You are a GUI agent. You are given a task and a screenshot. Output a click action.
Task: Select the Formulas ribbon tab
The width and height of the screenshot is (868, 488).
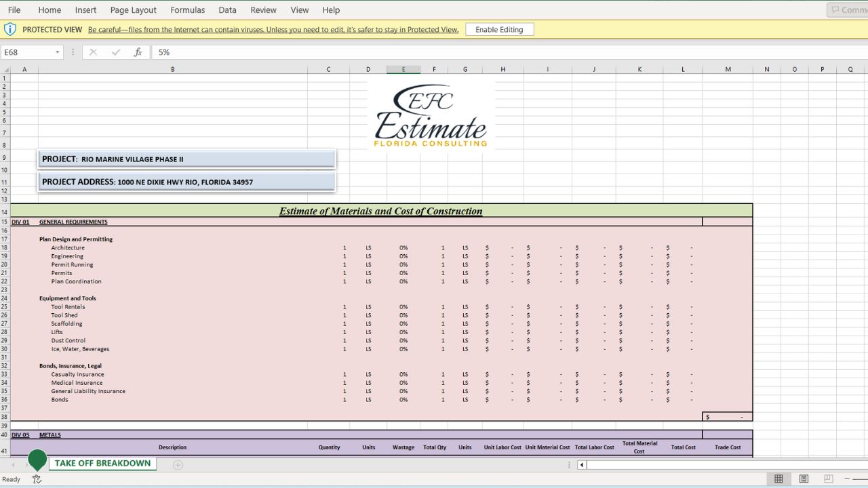click(187, 9)
